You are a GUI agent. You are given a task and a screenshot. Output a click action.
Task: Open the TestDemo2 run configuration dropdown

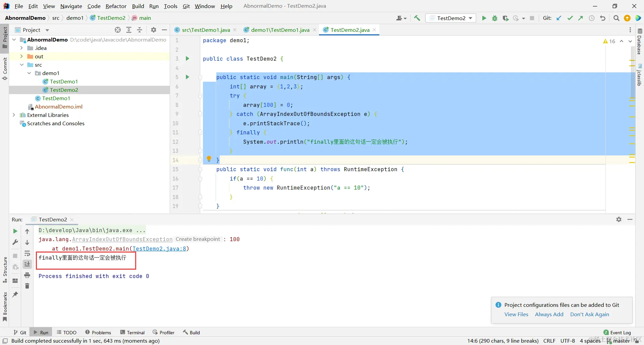pos(451,18)
